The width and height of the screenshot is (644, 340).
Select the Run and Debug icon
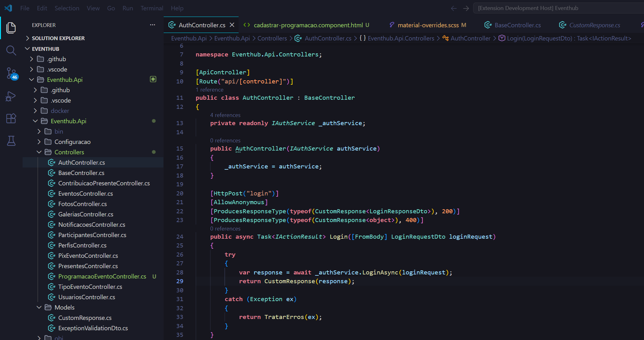pos(11,96)
